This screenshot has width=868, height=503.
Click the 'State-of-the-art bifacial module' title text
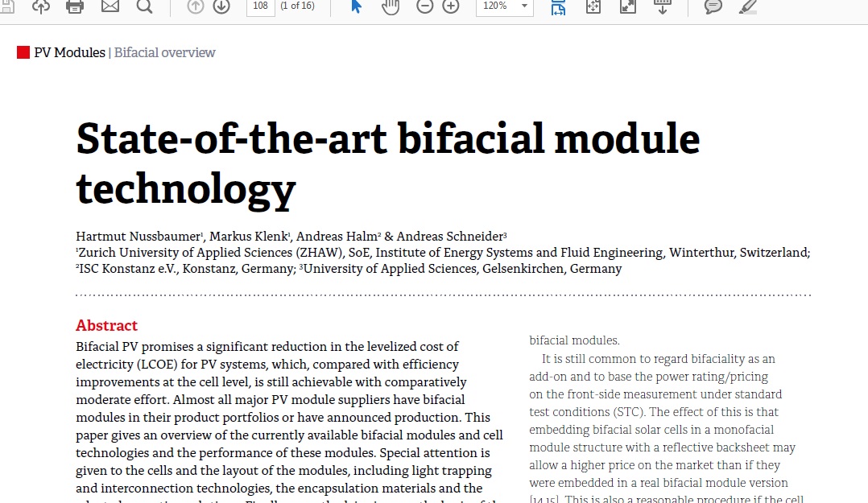387,138
